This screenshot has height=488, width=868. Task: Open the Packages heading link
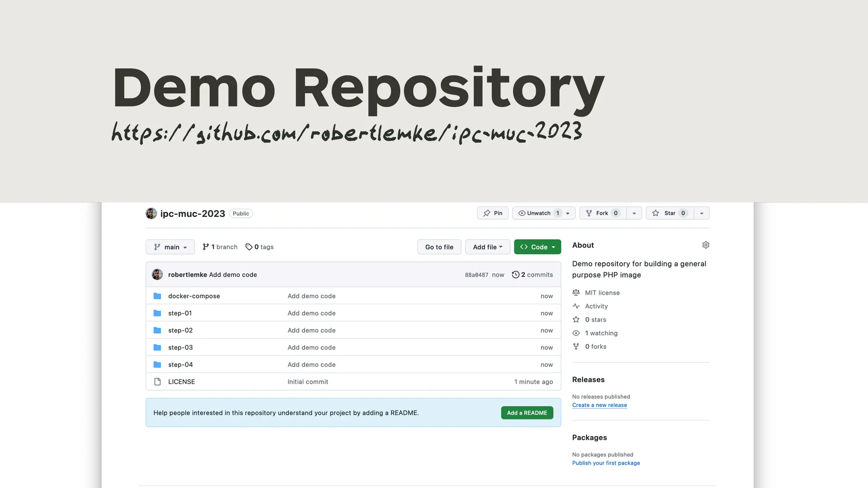(x=590, y=438)
